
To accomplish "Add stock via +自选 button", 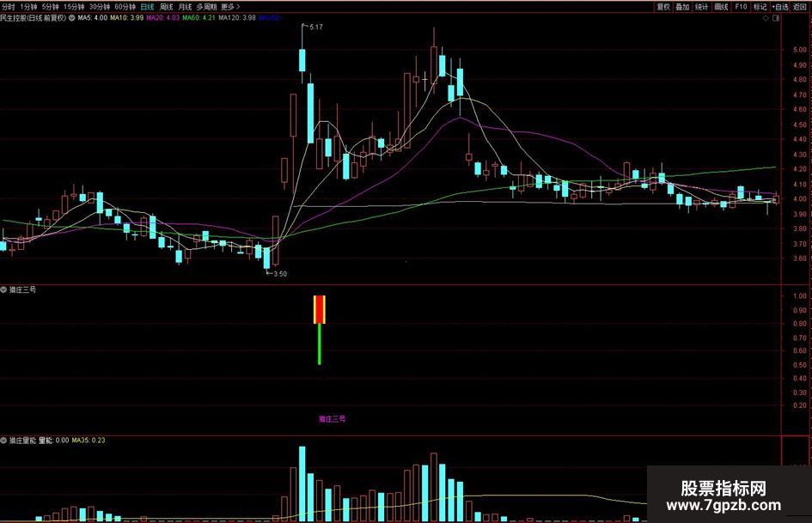I will 780,7.
